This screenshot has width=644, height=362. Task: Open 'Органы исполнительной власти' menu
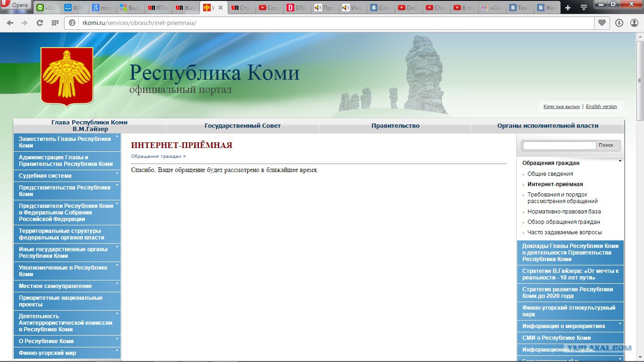point(547,125)
